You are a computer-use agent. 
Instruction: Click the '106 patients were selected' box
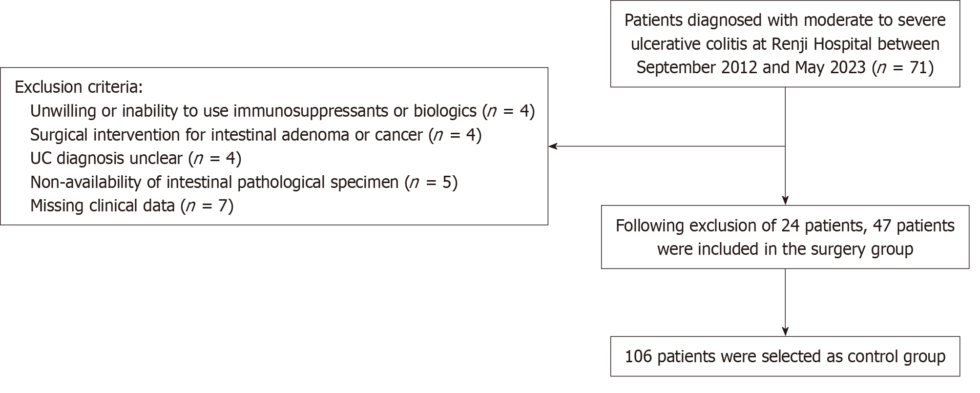785,356
